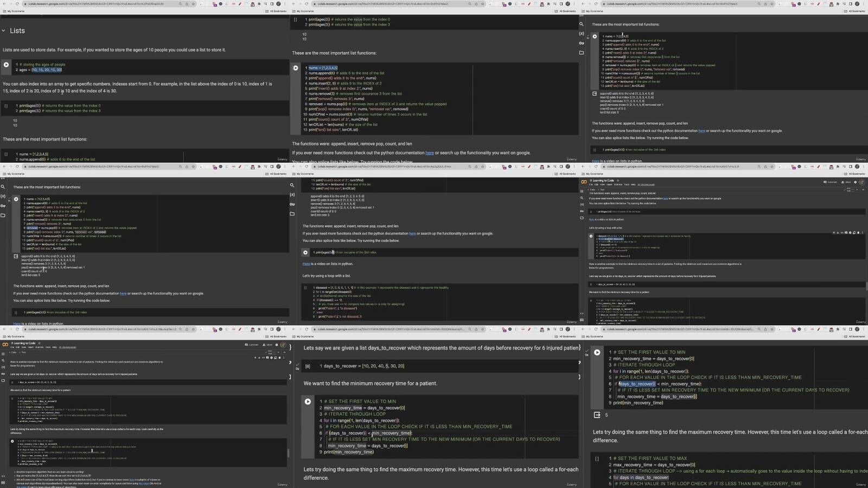The width and height of the screenshot is (868, 488).
Task: Clear the cell output icon in top-right frame
Action: tap(595, 94)
